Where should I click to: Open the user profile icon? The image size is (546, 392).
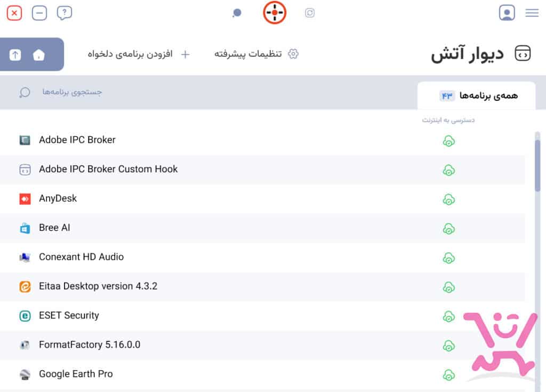(507, 13)
